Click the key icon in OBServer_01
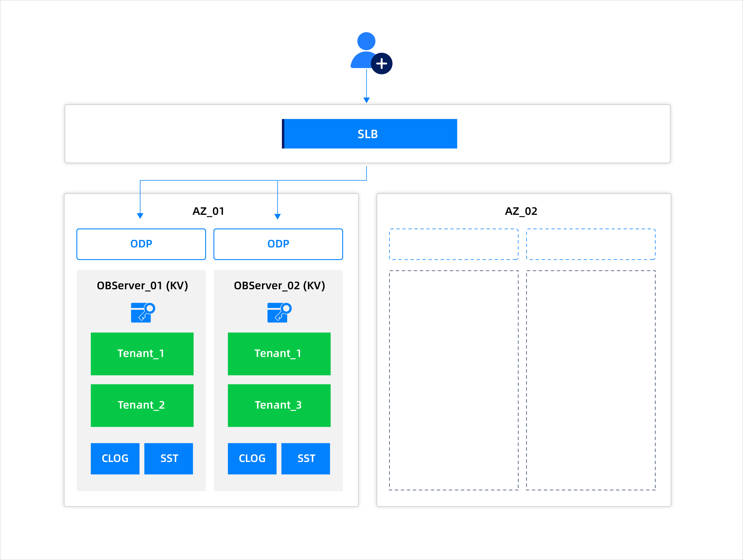Image resolution: width=743 pixels, height=560 pixels. [143, 313]
